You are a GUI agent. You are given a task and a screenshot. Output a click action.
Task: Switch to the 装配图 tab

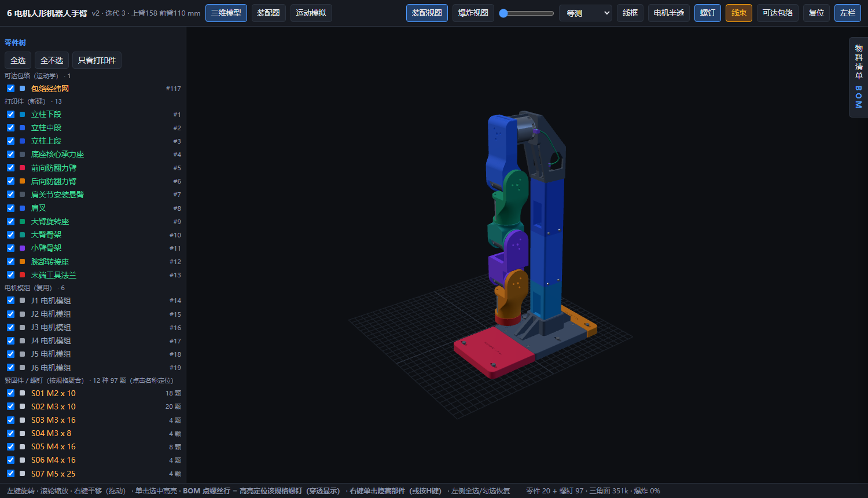pos(269,13)
